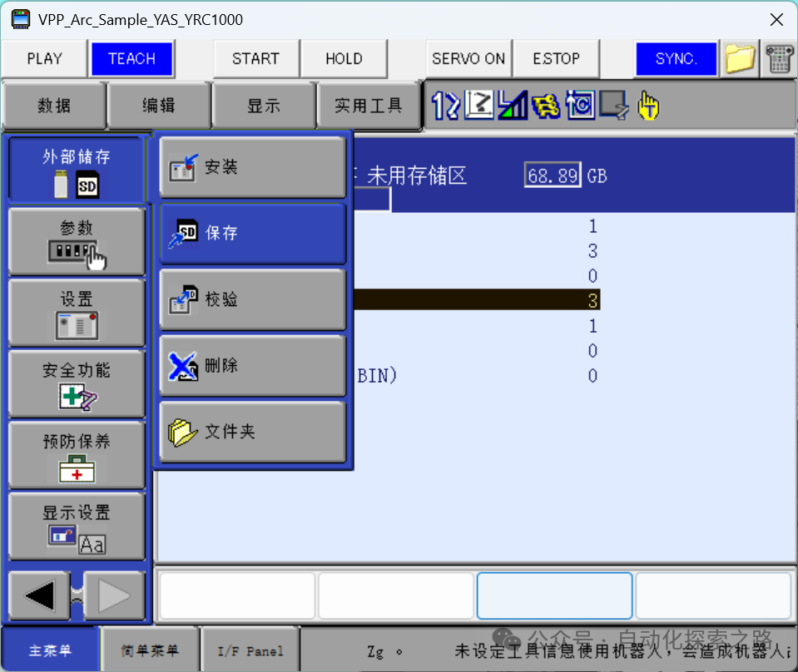Select TEACH mode button
The height and width of the screenshot is (672, 798).
(131, 58)
